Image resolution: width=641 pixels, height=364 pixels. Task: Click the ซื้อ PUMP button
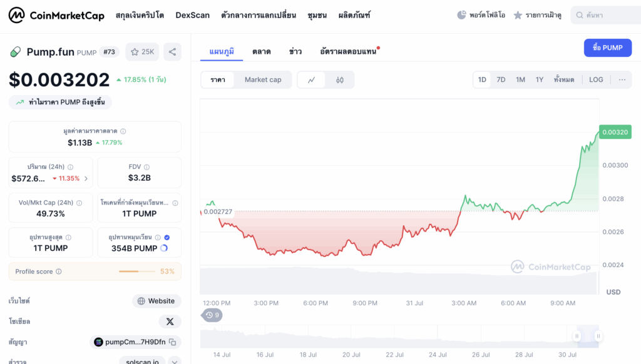pyautogui.click(x=607, y=48)
